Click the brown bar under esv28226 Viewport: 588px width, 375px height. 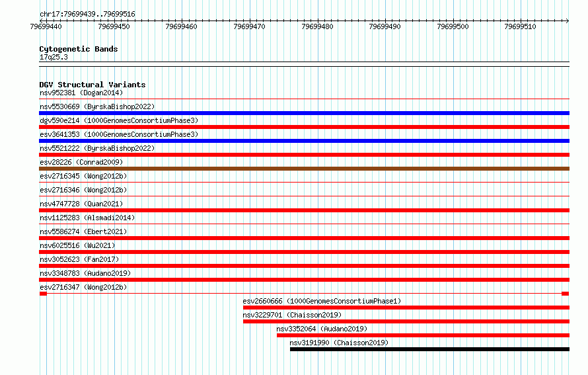click(304, 169)
